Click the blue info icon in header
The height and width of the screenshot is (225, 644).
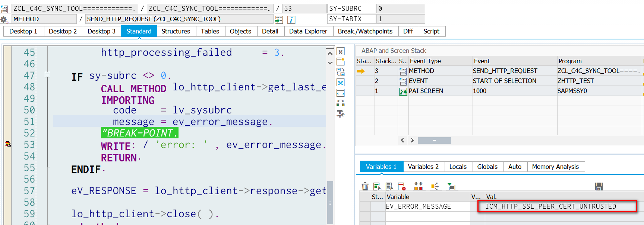point(291,19)
